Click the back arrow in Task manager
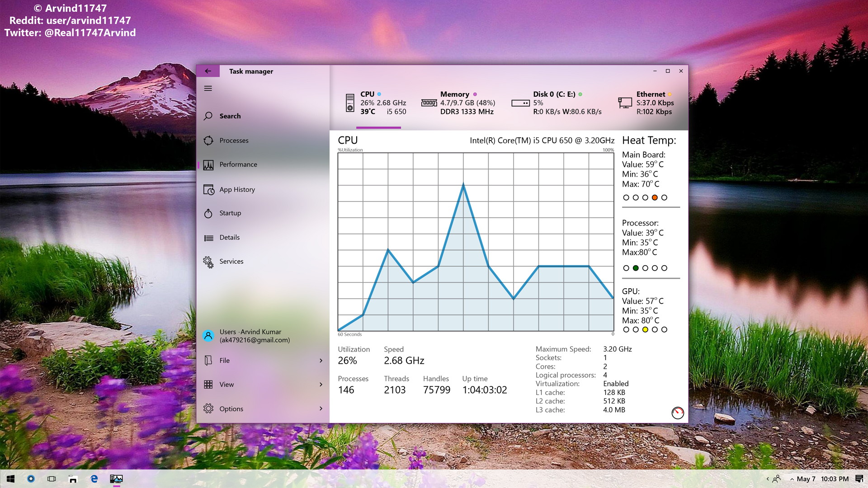This screenshot has height=488, width=868. [x=208, y=71]
